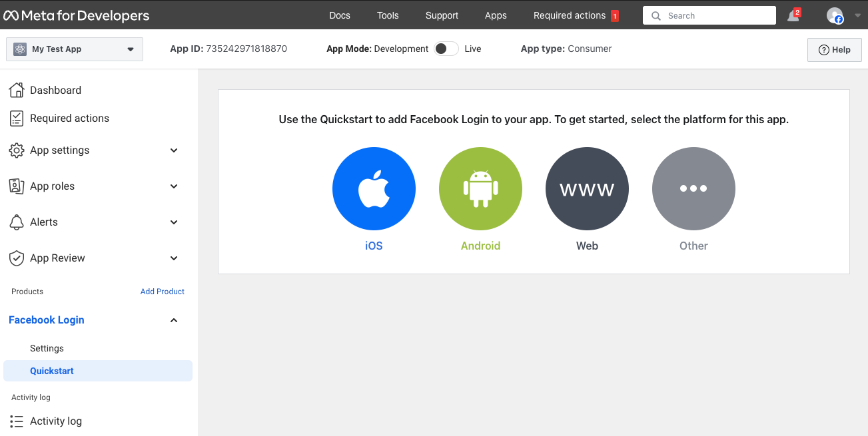Select Quickstart under Facebook Login
Screen dimensions: 868x436
98,371
